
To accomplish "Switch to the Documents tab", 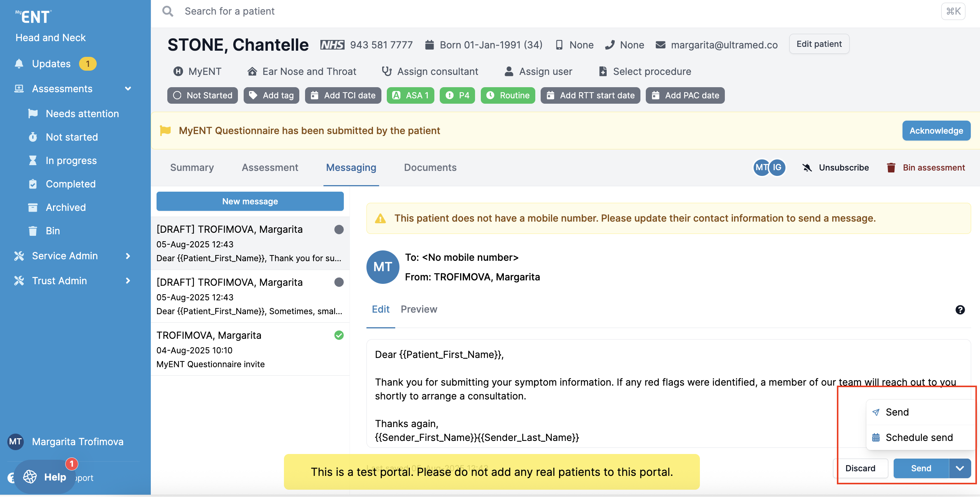I will click(x=430, y=167).
